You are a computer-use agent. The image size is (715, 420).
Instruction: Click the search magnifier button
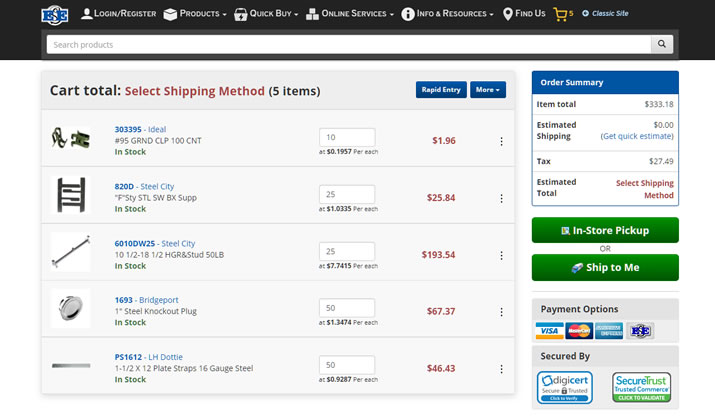pyautogui.click(x=662, y=44)
